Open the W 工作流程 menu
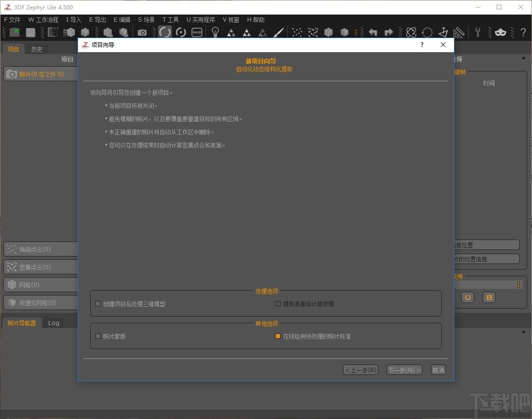The height and width of the screenshot is (419, 532). point(43,20)
